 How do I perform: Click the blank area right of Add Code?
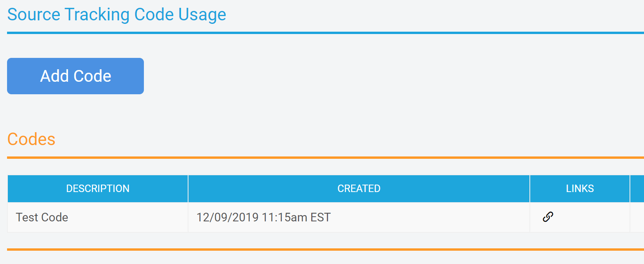coord(352,76)
